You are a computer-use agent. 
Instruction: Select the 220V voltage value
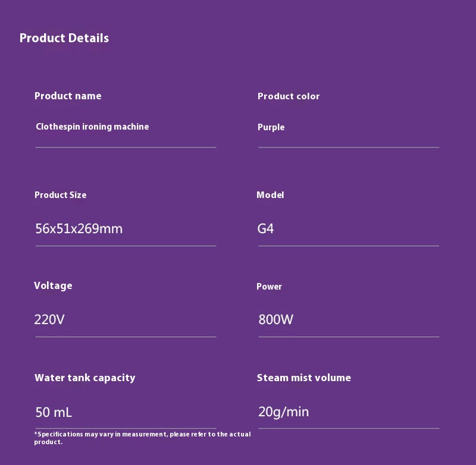(x=49, y=319)
